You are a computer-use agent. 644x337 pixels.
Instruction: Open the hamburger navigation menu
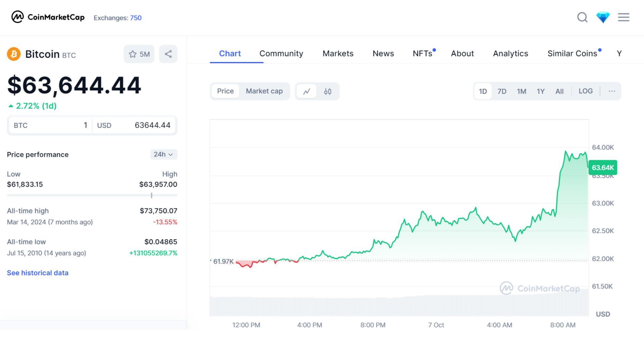coord(624,17)
